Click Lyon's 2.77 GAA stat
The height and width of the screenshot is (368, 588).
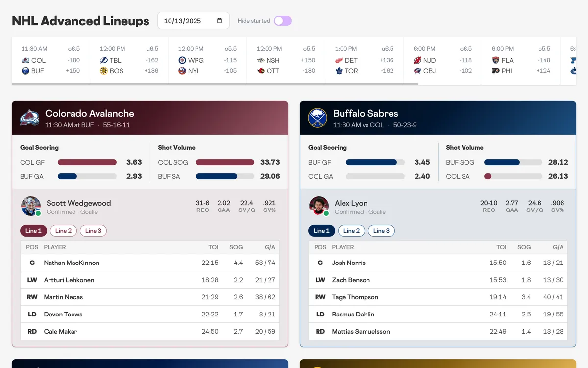pyautogui.click(x=512, y=203)
